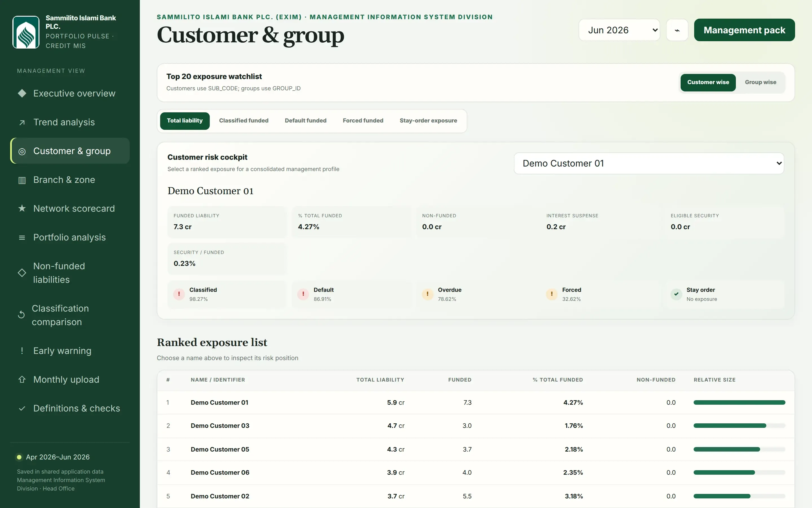Viewport: 812px width, 508px height.
Task: Select the Demo Customer 03 table row
Action: pyautogui.click(x=475, y=426)
